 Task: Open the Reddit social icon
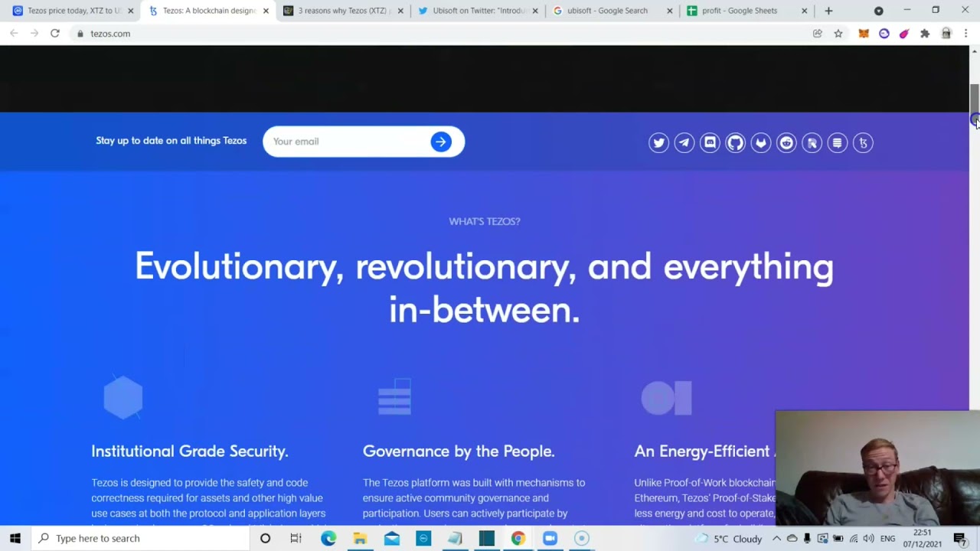coord(786,143)
